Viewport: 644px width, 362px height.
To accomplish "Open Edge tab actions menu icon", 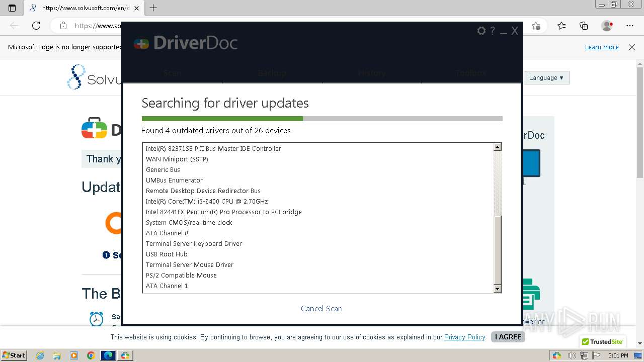I will 12,8.
